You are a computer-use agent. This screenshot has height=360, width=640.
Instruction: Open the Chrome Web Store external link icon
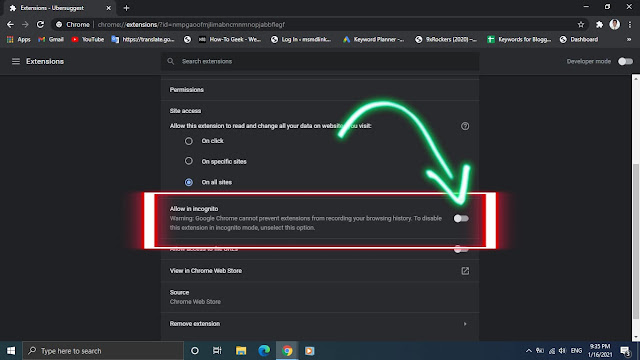[465, 271]
